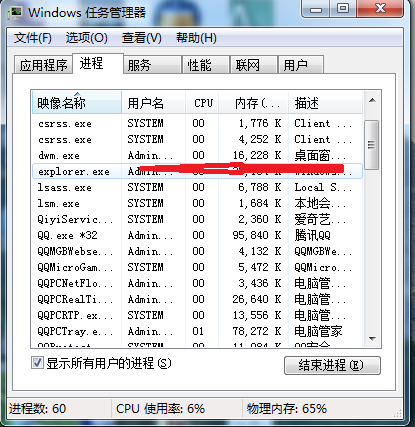
Task: Click the process list scroll up arrow
Action: (372, 100)
